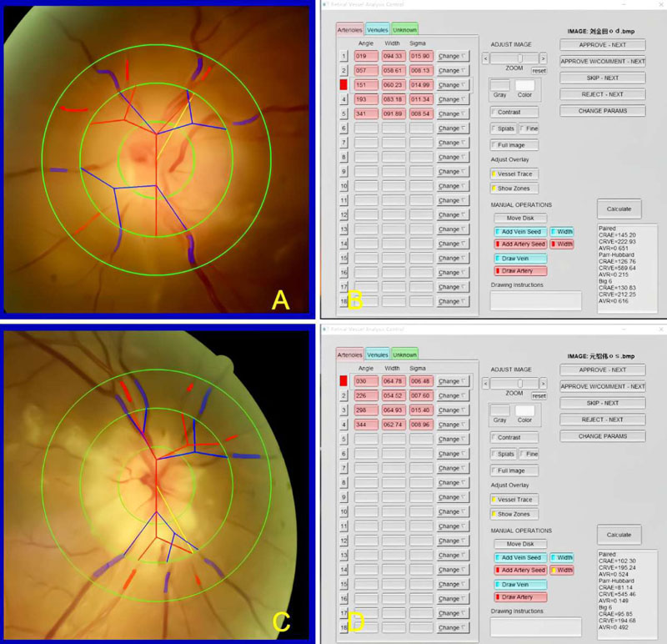Select the Arterioles tab in panel D
The width and height of the screenshot is (667, 644).
tap(349, 355)
